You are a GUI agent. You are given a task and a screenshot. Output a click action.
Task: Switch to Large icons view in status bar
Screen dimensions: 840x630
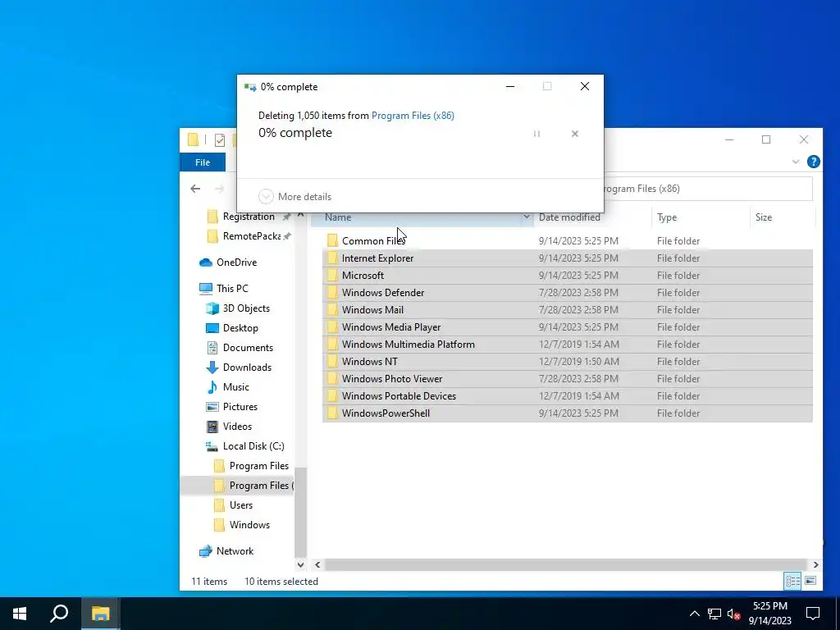coord(810,582)
